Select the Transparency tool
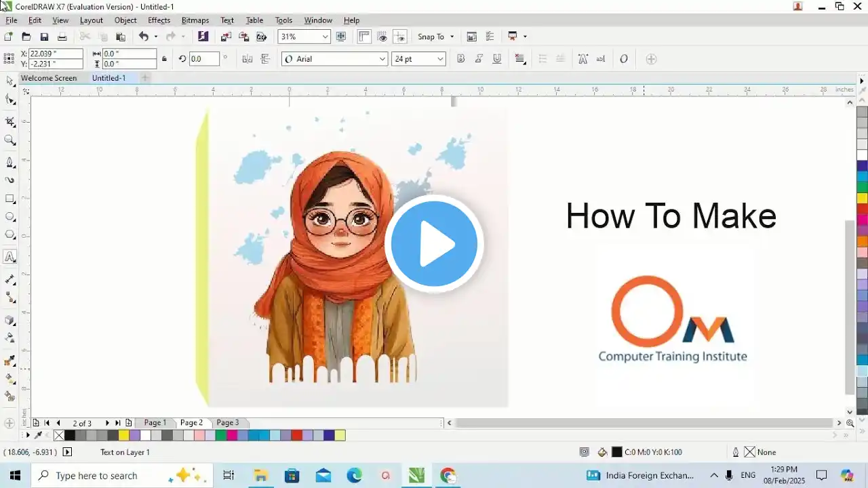 tap(9, 338)
